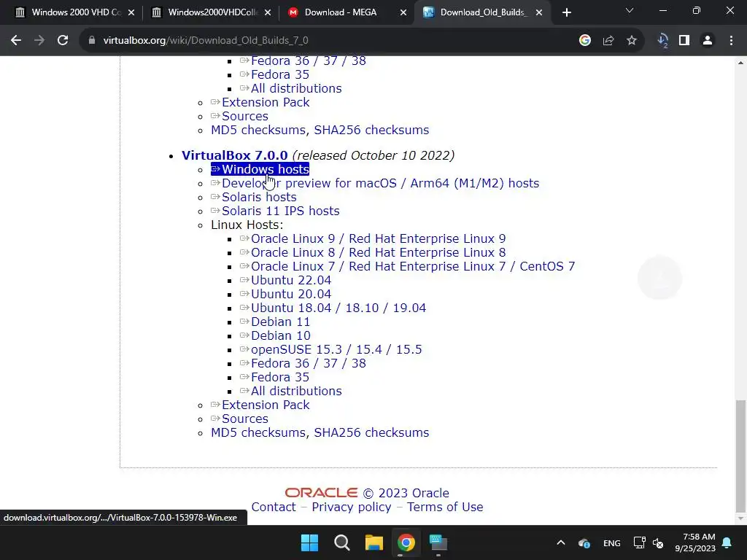Open Ubuntu 18.04 / 18.10 / 19.04 link
Viewport: 747px width, 560px height.
tap(333, 308)
